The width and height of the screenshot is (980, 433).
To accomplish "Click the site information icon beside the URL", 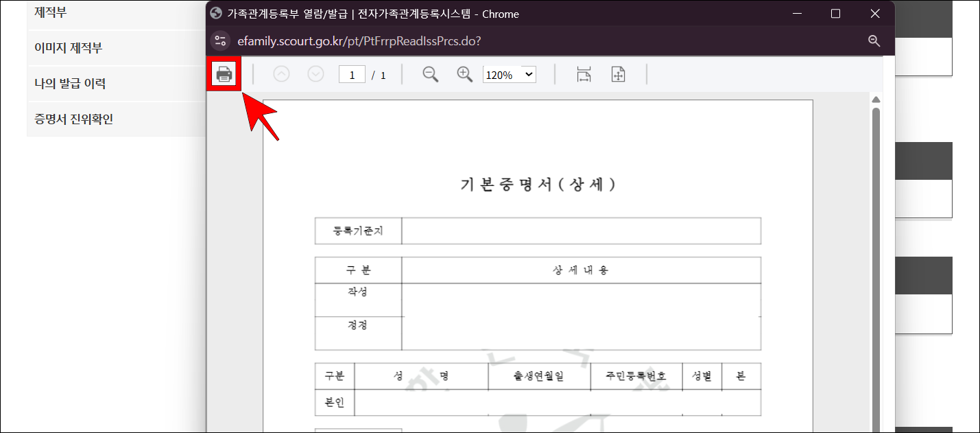I will [x=219, y=41].
